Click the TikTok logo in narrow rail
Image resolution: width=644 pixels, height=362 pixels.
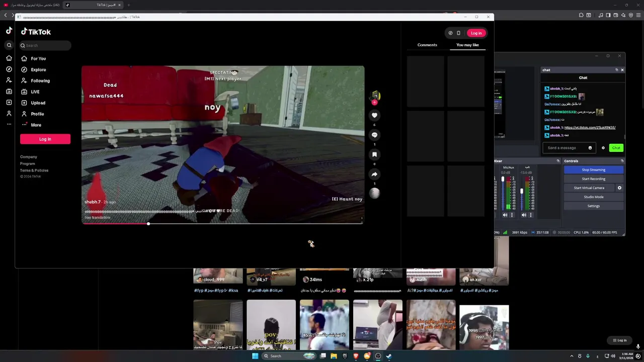point(9,31)
